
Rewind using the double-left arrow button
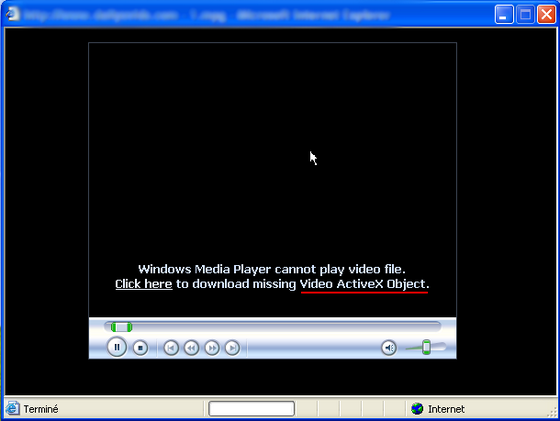tap(191, 348)
